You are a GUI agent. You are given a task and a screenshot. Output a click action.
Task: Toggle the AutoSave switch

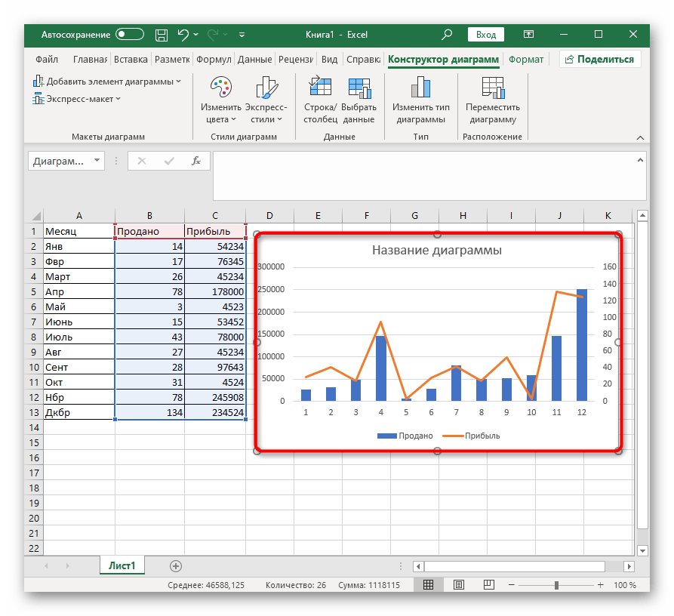(130, 35)
